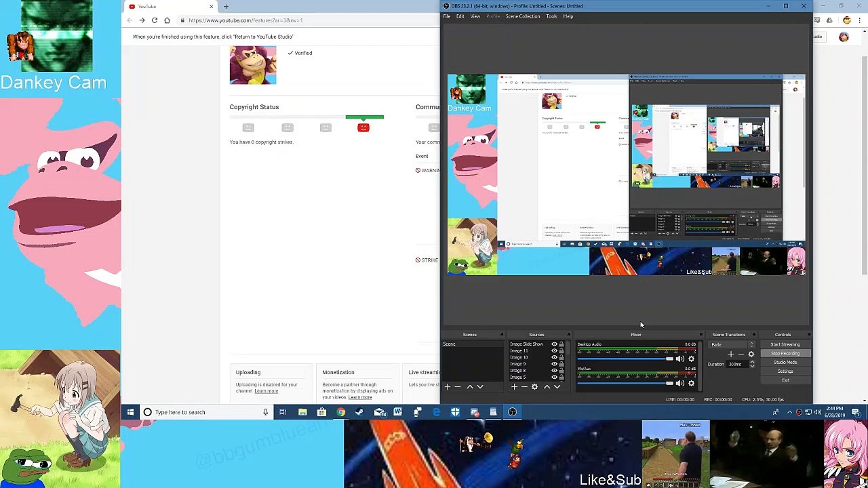868x488 pixels.
Task: Adjust the Desktop Audio volume slider
Action: (625, 359)
